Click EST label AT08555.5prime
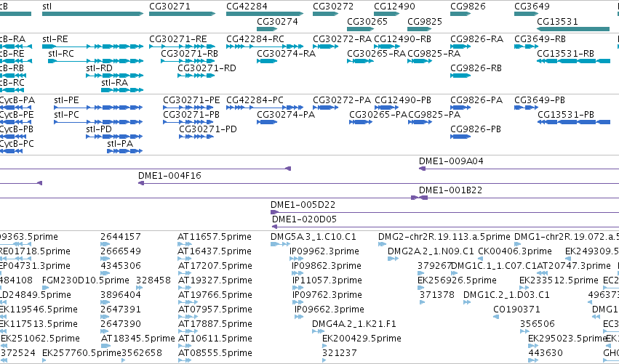The width and height of the screenshot is (619, 364). (215, 353)
